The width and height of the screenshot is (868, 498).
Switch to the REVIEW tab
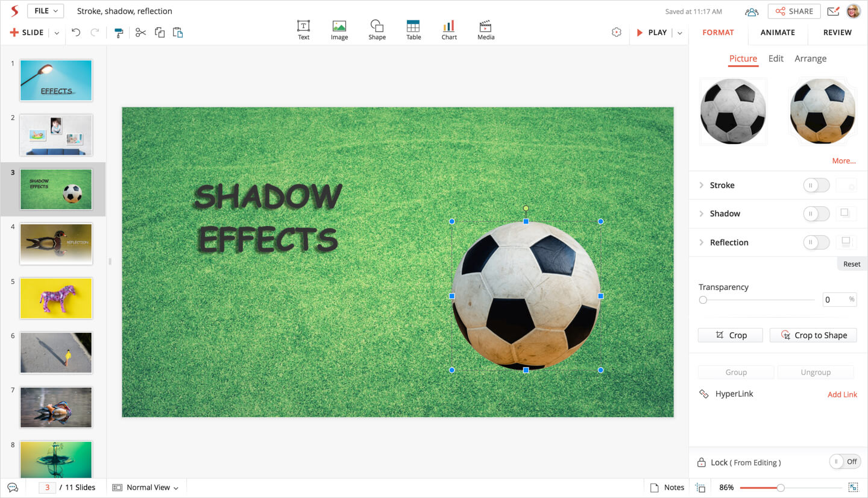[x=837, y=33]
